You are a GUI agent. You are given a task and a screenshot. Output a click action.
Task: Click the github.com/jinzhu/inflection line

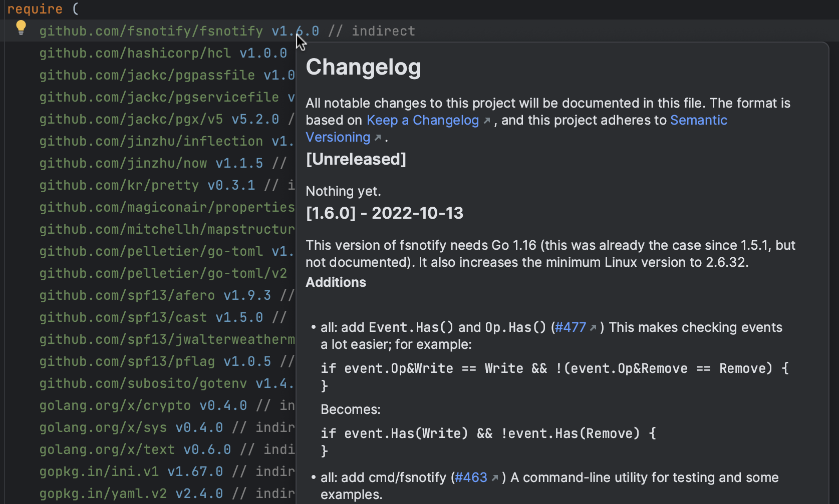pos(167,141)
